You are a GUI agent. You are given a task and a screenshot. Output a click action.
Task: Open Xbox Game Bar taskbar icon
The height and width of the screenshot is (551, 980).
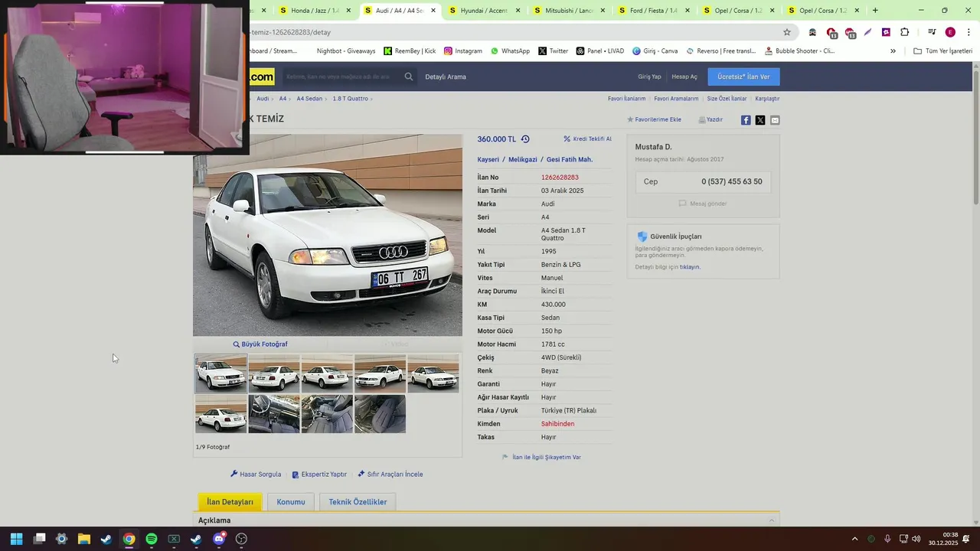(174, 539)
